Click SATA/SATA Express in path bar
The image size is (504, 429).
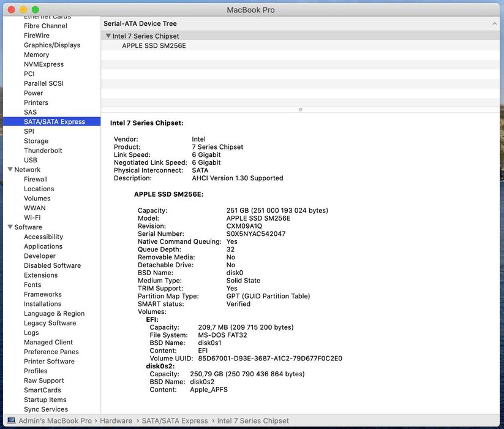pos(175,420)
